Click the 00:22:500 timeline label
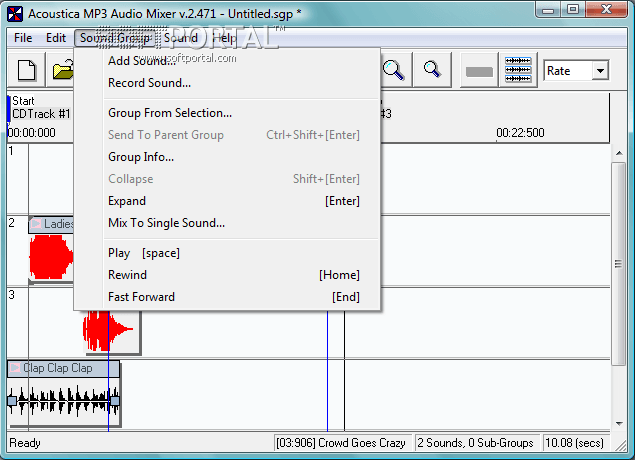 coord(520,133)
